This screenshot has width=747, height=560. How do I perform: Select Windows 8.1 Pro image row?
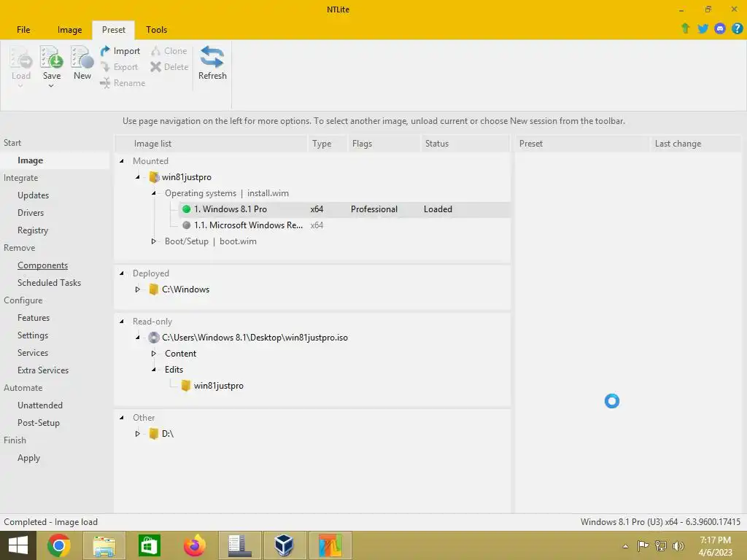(x=344, y=209)
